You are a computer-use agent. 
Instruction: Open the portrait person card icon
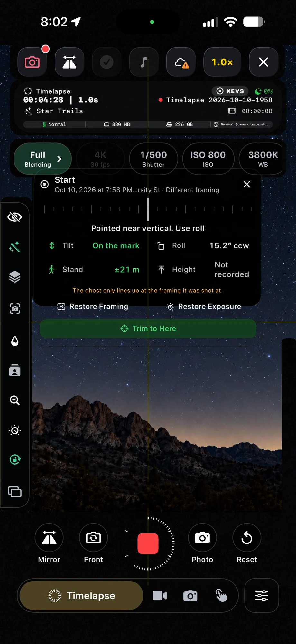[15, 370]
